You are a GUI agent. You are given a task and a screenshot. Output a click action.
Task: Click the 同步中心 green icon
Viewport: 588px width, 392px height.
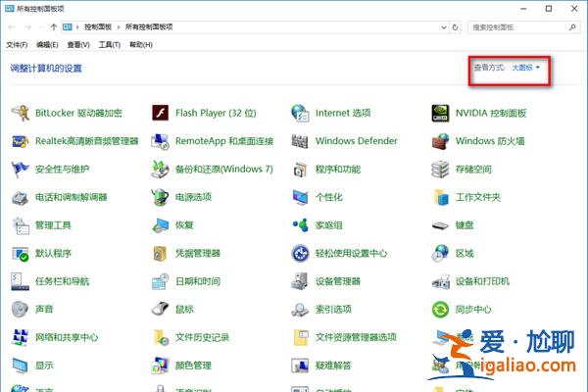pos(440,310)
